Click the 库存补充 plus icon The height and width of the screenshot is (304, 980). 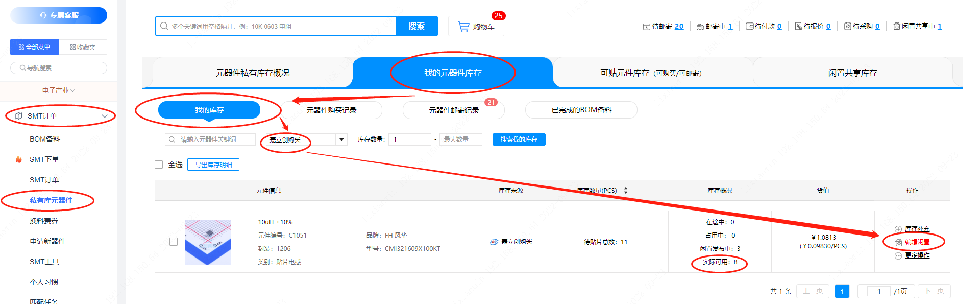point(898,229)
